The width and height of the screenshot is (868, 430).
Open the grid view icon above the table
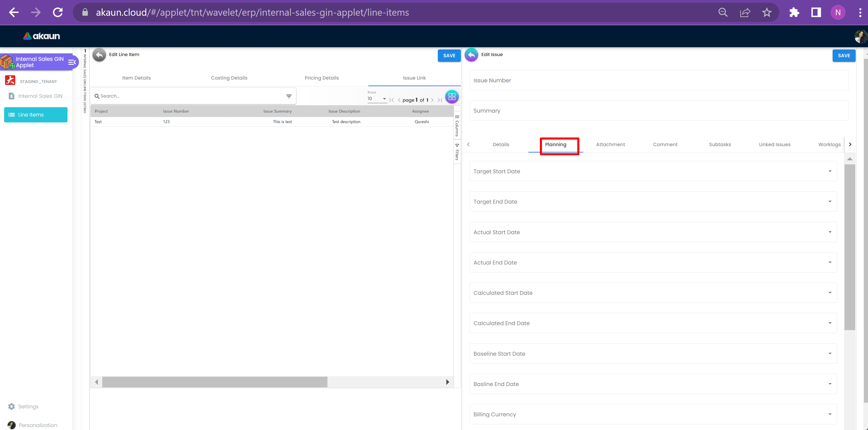[x=452, y=97]
